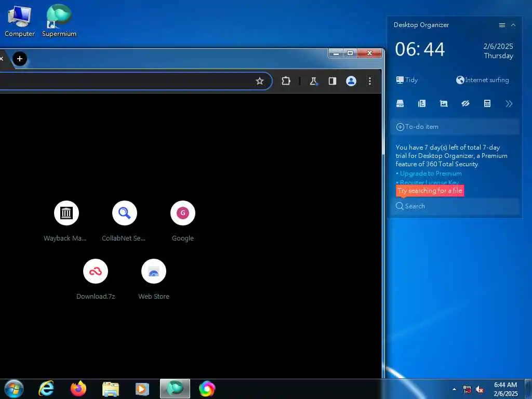This screenshot has height=399, width=532.
Task: Open the browser extensions puzzle icon
Action: (286, 81)
